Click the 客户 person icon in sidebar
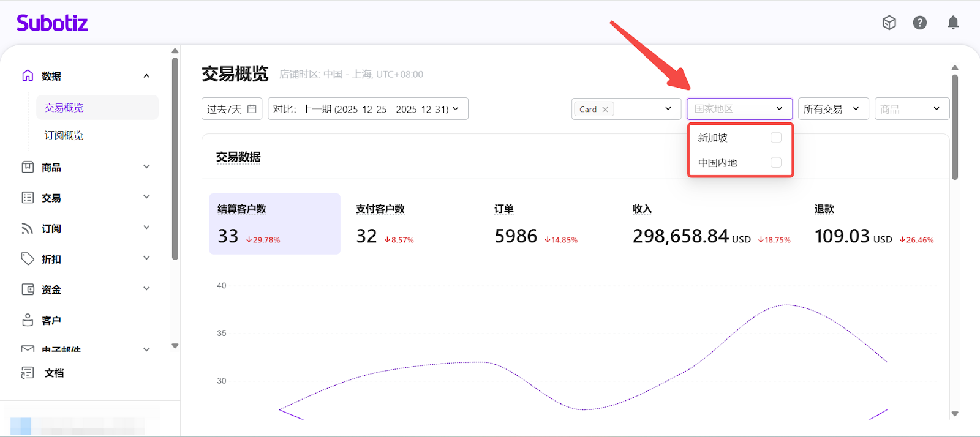 pyautogui.click(x=28, y=320)
